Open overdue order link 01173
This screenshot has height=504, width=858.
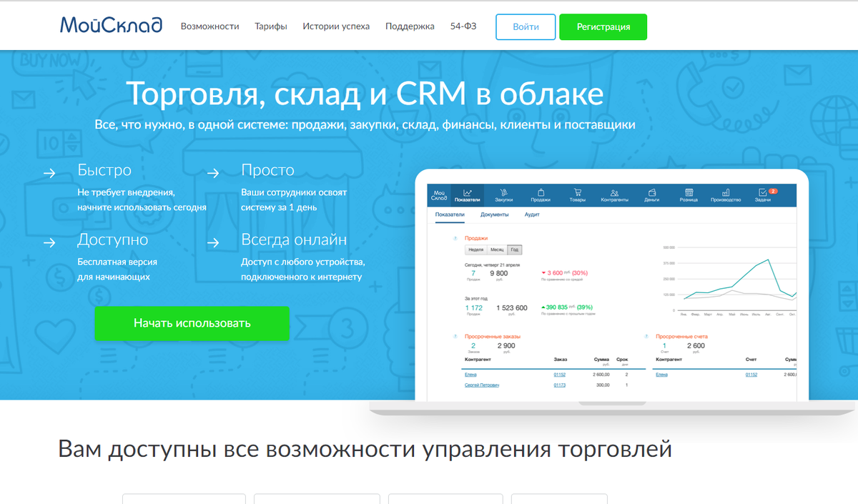click(559, 385)
